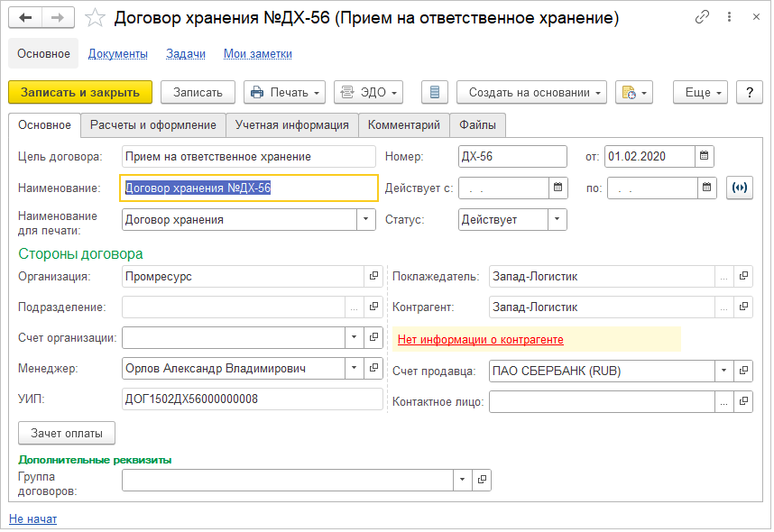Click the back navigation arrow

(26, 18)
